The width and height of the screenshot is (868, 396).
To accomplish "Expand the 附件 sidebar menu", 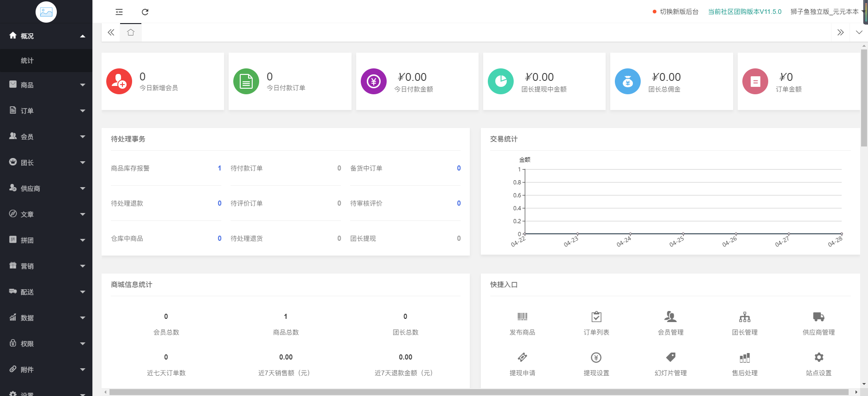I will coord(46,370).
